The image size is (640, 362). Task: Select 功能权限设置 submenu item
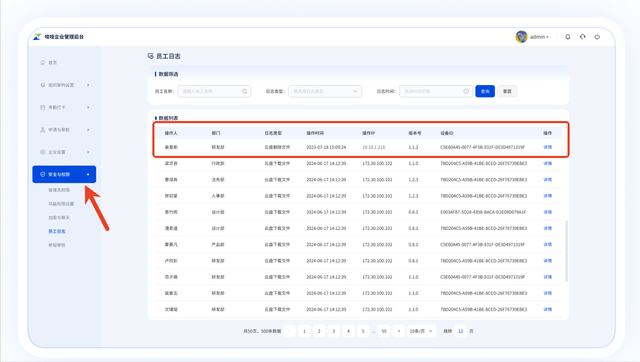(61, 204)
